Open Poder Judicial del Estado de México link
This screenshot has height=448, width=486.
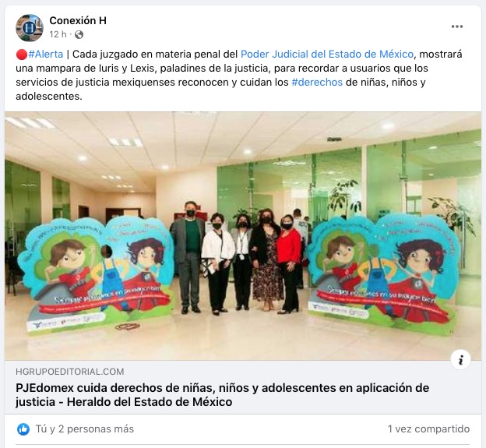coord(327,55)
